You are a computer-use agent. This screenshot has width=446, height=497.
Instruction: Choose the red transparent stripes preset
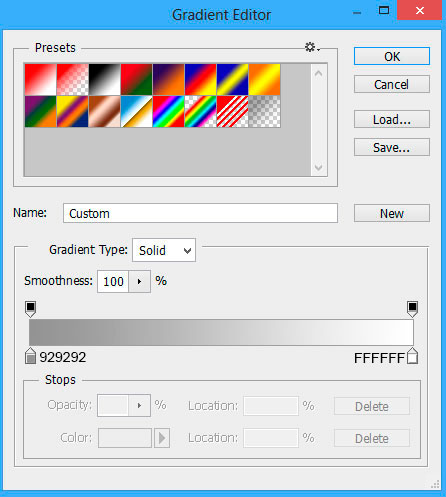tap(232, 111)
